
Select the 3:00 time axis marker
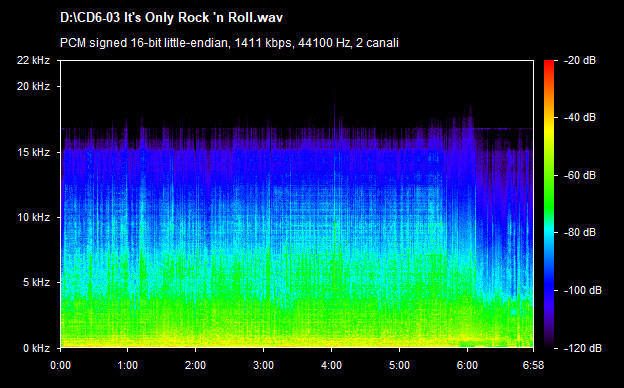click(263, 365)
